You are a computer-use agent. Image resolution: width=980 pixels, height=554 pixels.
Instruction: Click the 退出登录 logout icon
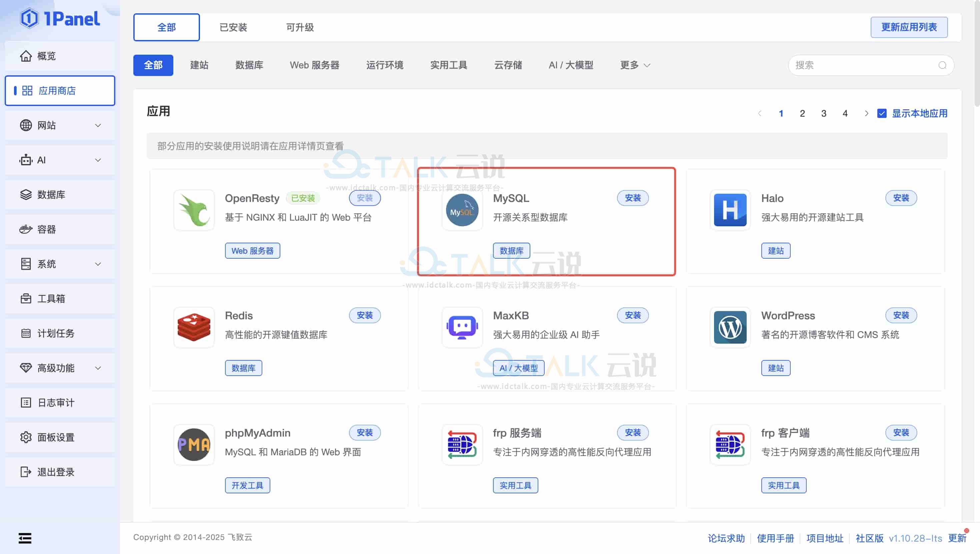tap(26, 472)
